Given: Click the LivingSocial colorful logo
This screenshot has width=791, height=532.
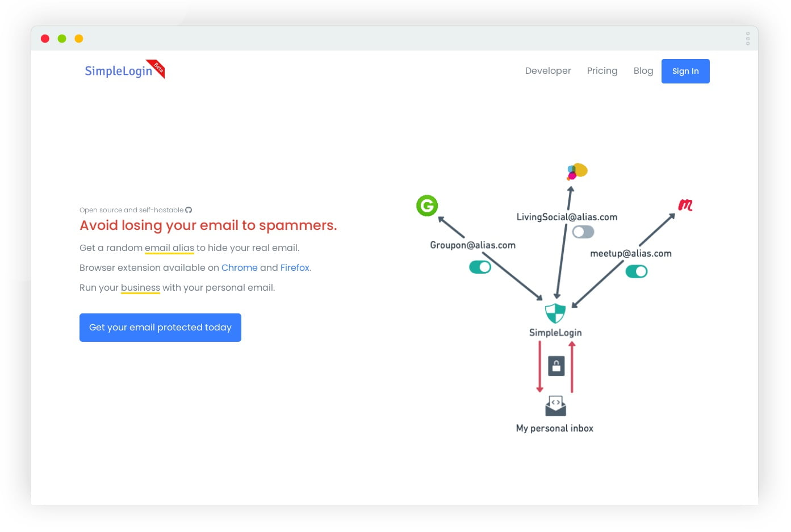Looking at the screenshot, I should pyautogui.click(x=577, y=171).
